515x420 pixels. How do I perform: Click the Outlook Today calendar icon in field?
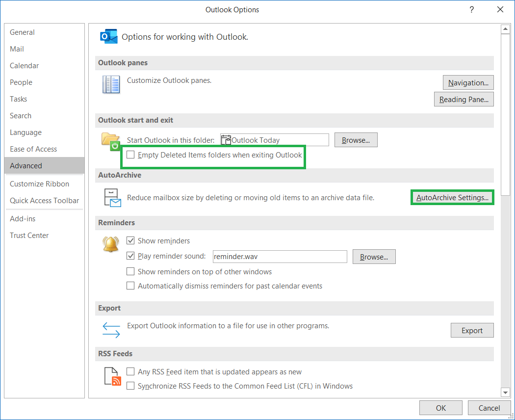tap(226, 140)
